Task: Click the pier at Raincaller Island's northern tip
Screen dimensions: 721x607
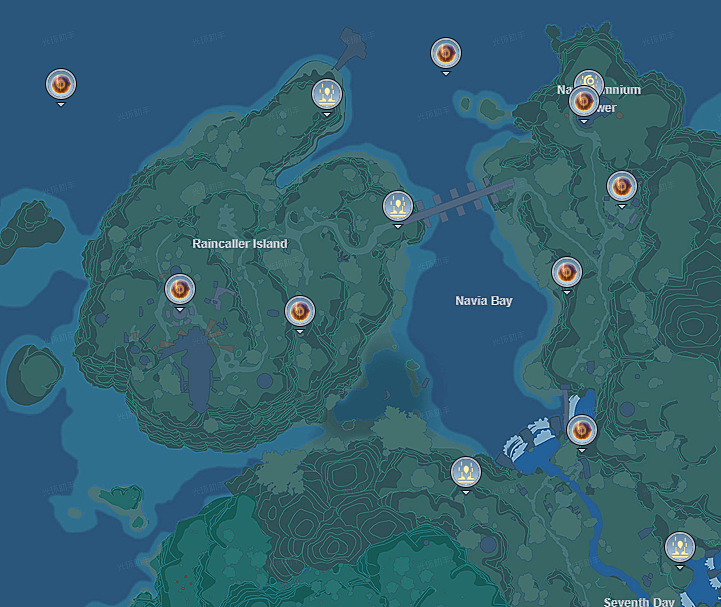Action: point(352,50)
